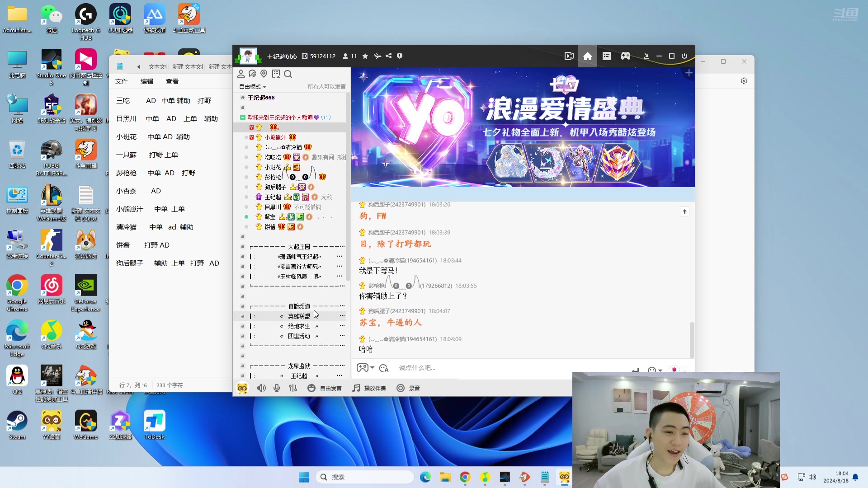868x488 pixels.
Task: Open File Explorer from the taskbar
Action: click(445, 477)
